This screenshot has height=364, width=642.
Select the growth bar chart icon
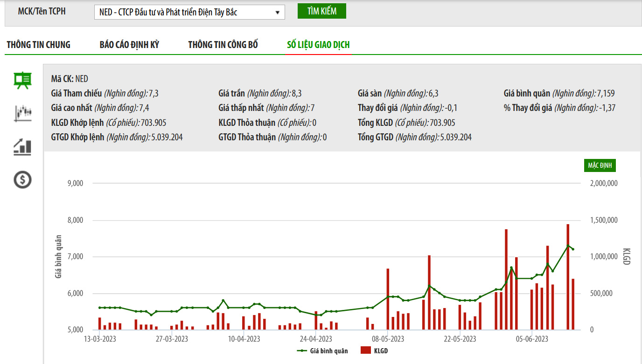click(22, 147)
